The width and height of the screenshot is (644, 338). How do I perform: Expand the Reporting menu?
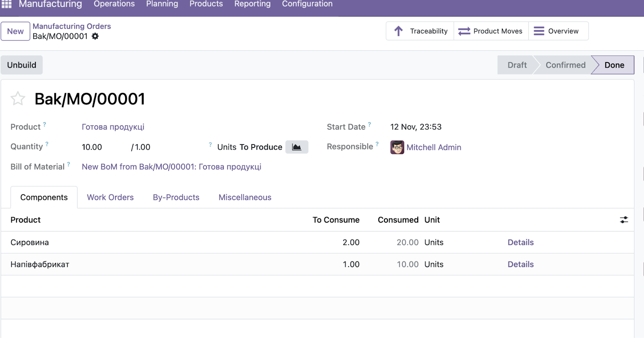[x=252, y=4]
